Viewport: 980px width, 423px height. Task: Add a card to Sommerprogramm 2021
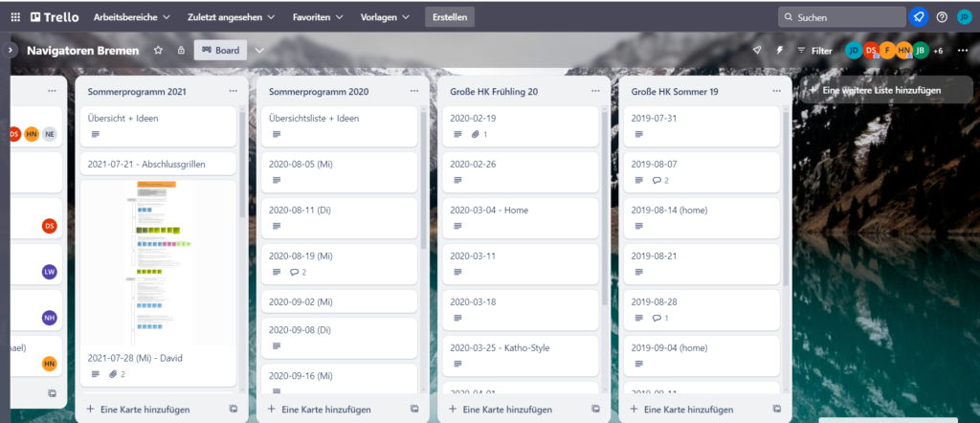(138, 410)
